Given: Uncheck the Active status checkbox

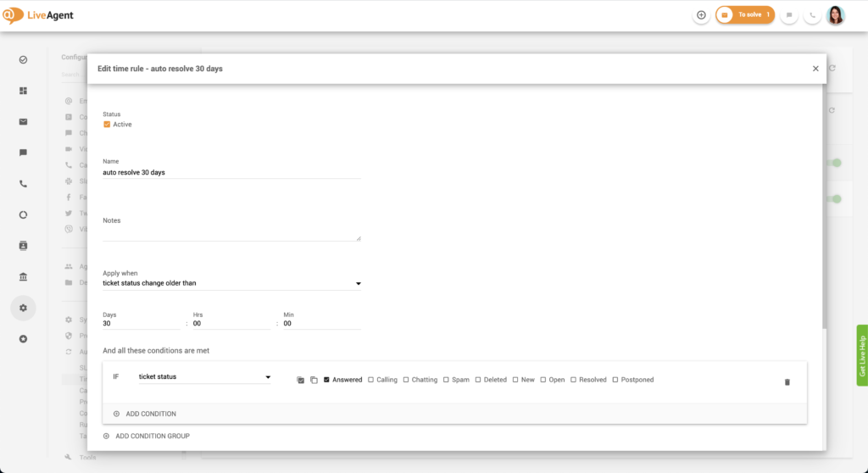Looking at the screenshot, I should (107, 125).
